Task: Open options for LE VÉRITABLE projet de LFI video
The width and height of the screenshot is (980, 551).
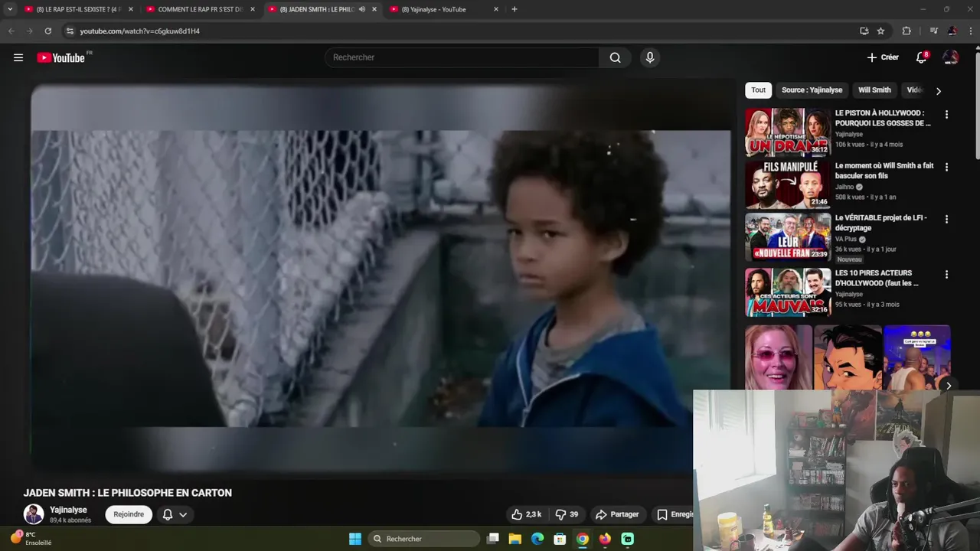Action: pyautogui.click(x=946, y=219)
